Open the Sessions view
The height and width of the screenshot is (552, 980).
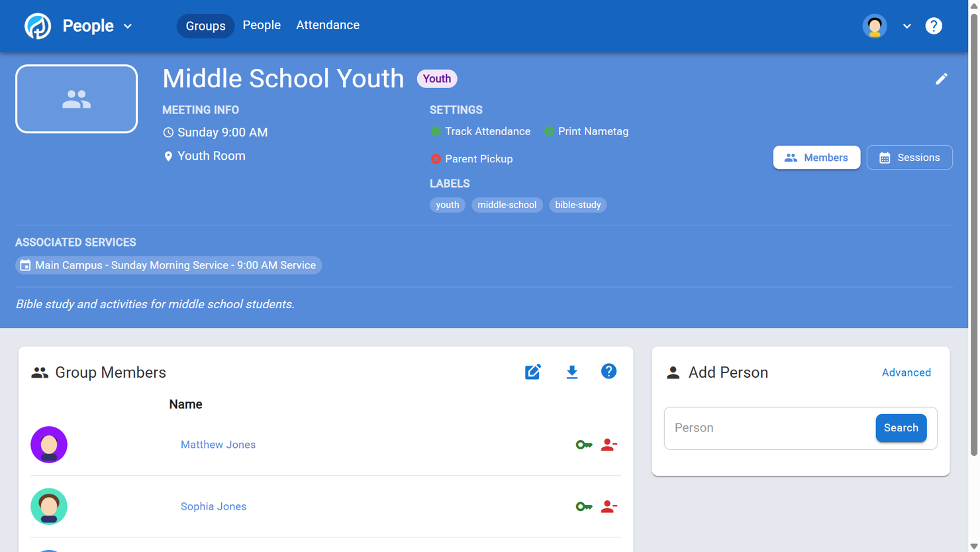point(910,158)
